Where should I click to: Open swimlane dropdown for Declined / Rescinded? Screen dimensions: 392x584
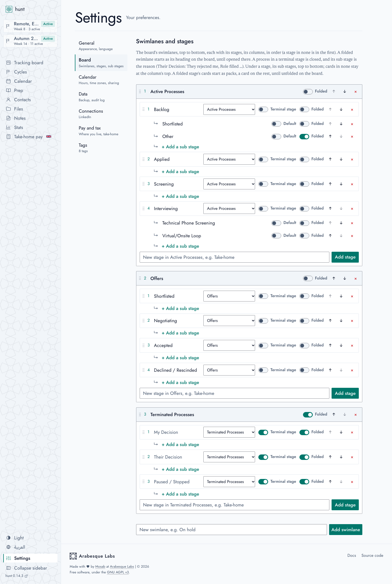229,370
